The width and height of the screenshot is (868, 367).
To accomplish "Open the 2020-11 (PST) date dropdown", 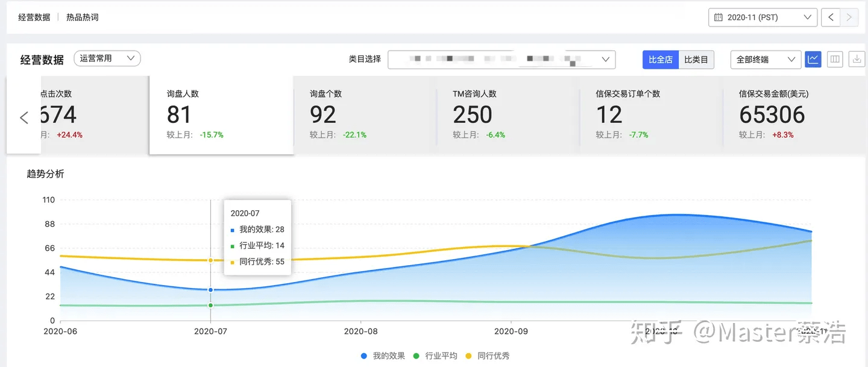I will [763, 17].
